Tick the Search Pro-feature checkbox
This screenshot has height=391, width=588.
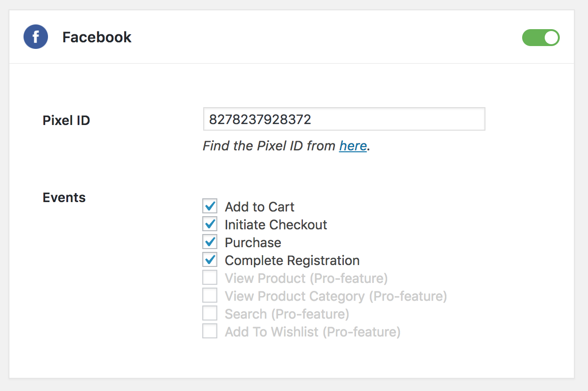210,313
